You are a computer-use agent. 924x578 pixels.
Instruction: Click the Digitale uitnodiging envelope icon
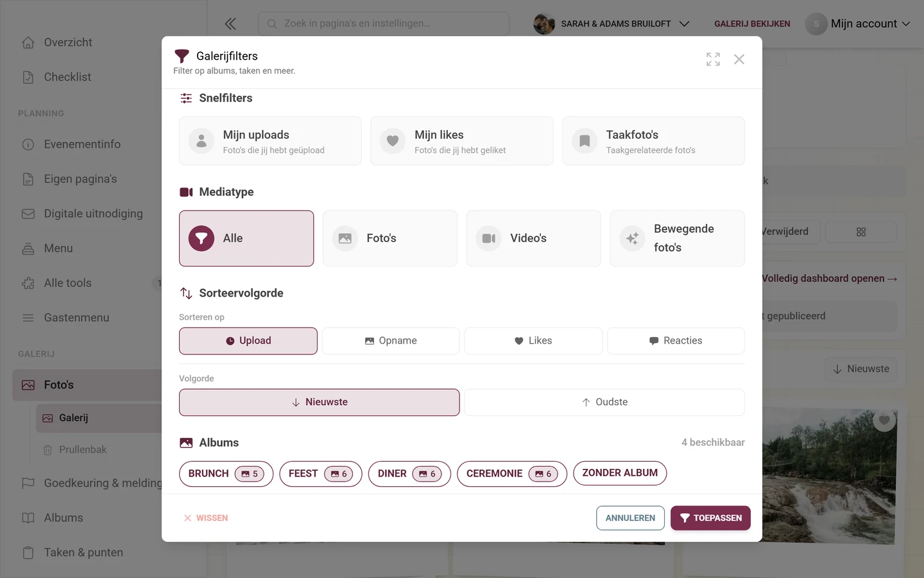pyautogui.click(x=28, y=214)
